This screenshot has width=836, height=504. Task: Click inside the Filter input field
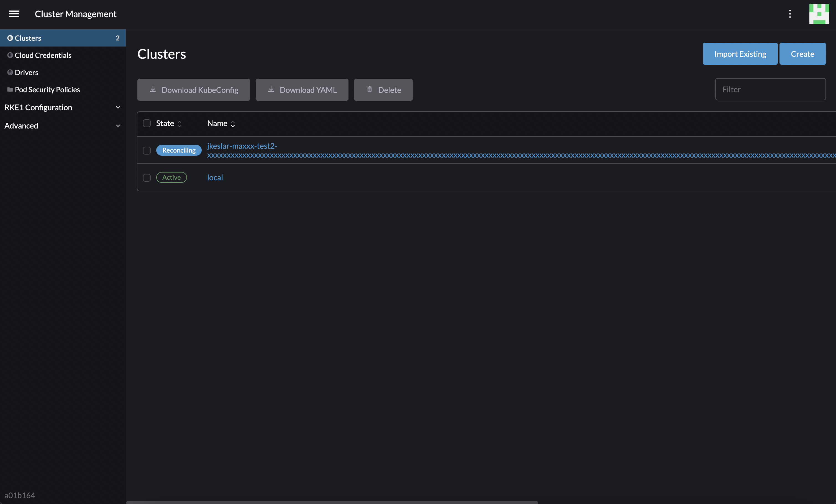(770, 89)
